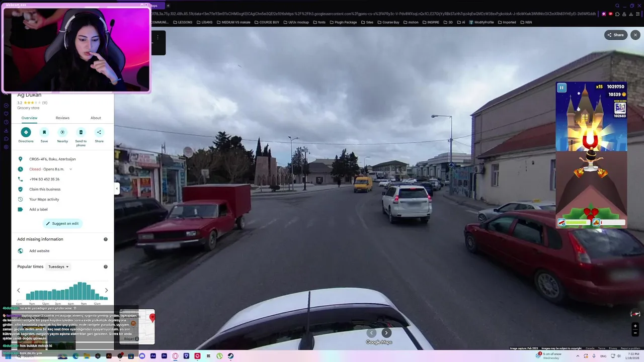This screenshot has height=362, width=644.
Task: Zoom out on Street View
Action: [x=635, y=333]
